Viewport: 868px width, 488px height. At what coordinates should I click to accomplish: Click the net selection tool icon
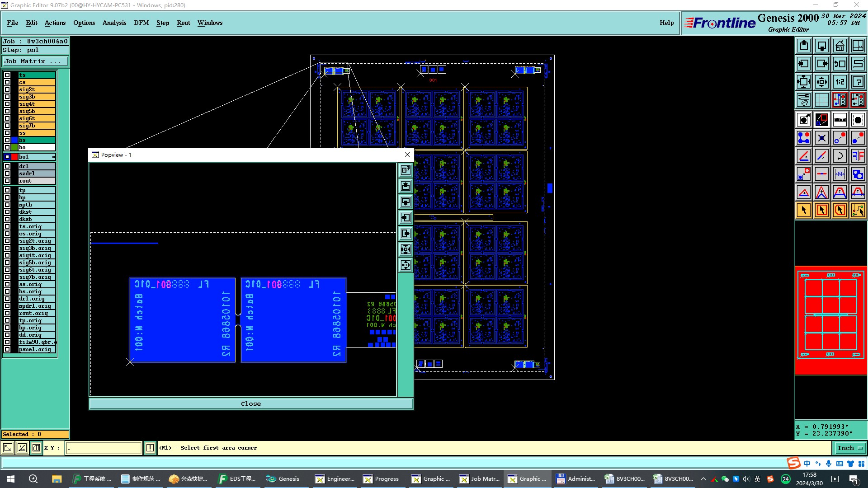click(x=858, y=210)
